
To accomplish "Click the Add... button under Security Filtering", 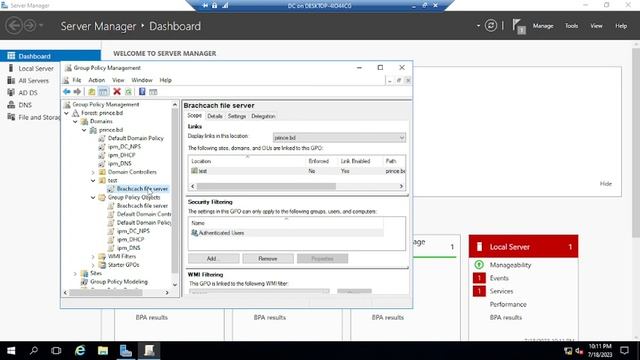I will pos(213,259).
